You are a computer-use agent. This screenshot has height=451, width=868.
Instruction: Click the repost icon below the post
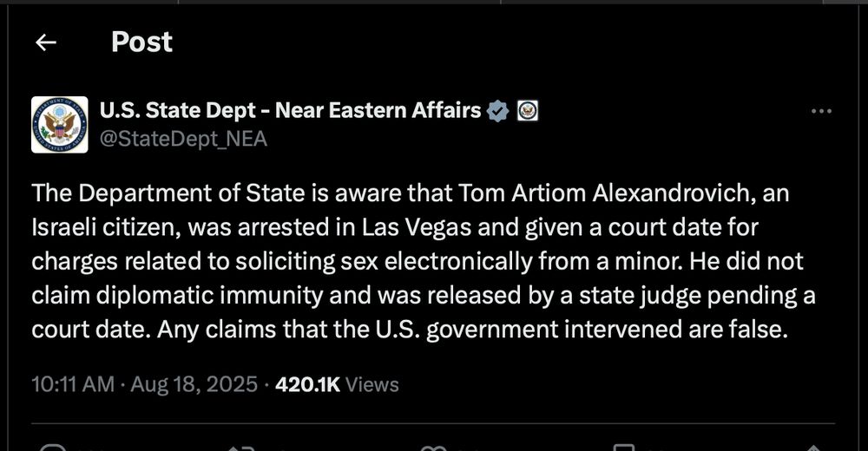coord(240,448)
